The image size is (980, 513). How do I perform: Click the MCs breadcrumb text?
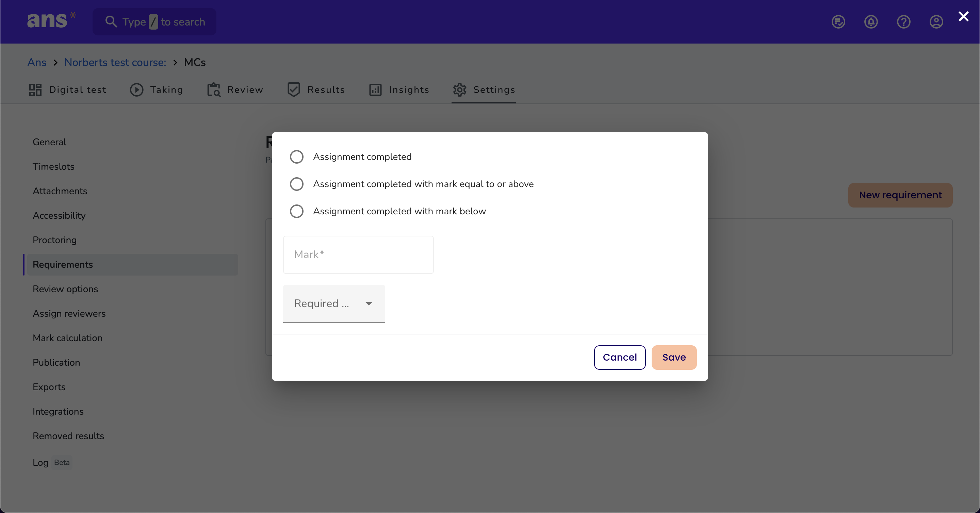[x=195, y=62]
